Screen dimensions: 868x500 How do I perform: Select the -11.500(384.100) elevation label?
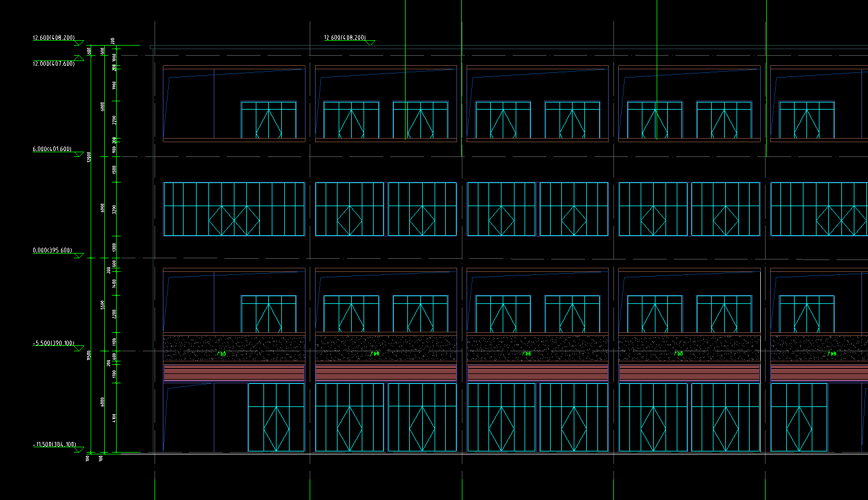(x=54, y=444)
